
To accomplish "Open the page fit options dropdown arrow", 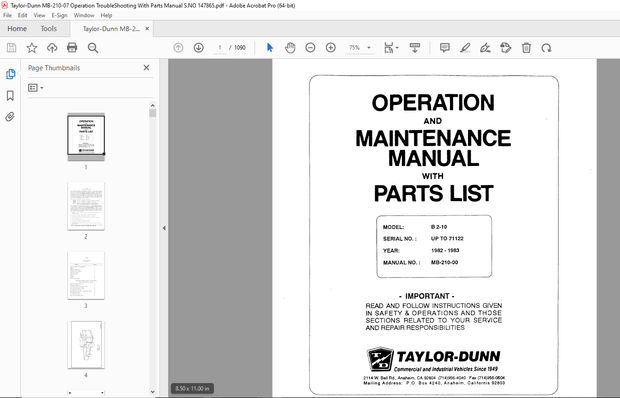I will (397, 48).
